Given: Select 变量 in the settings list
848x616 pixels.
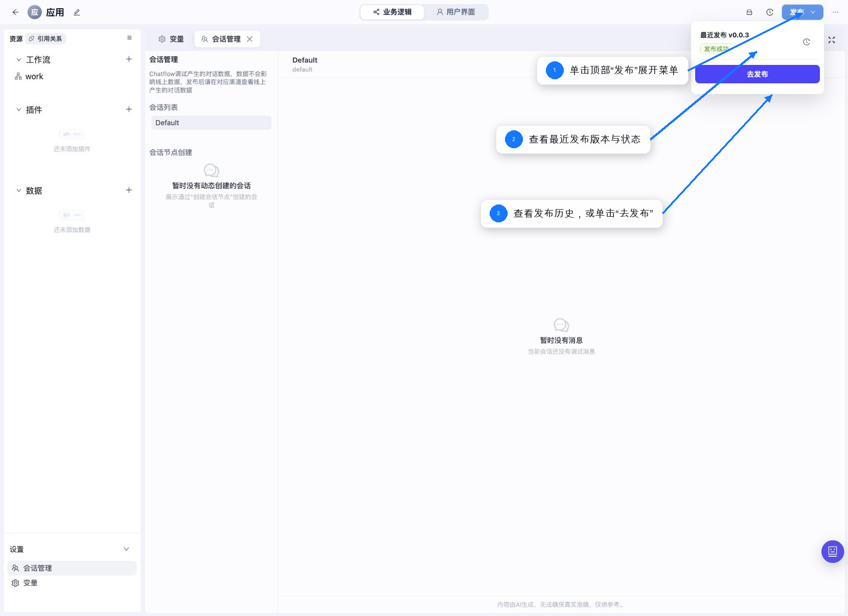Looking at the screenshot, I should [x=72, y=583].
